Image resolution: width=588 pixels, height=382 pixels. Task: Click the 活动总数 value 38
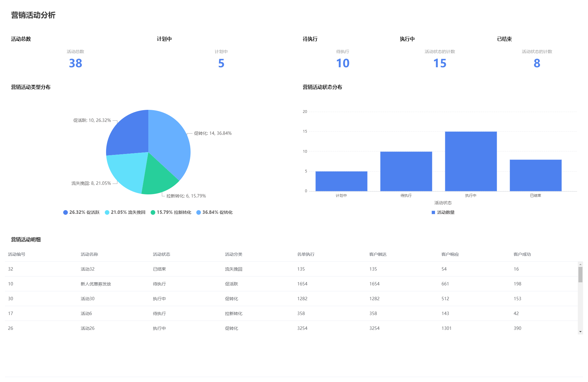[x=75, y=63]
